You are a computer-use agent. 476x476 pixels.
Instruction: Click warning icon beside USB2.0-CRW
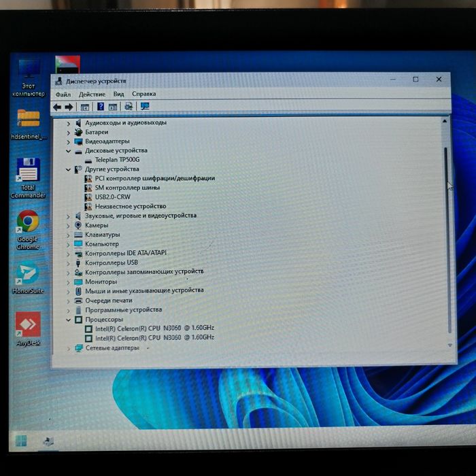tap(88, 197)
